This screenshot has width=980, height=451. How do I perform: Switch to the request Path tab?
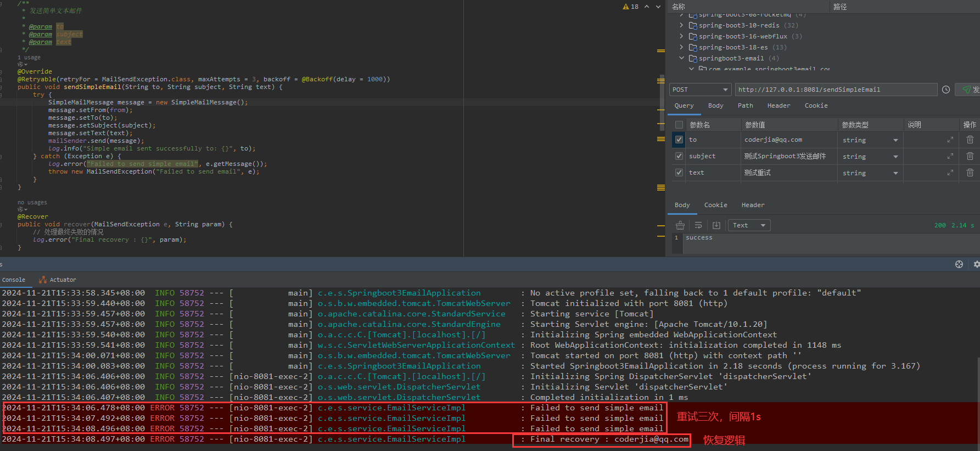coord(745,105)
